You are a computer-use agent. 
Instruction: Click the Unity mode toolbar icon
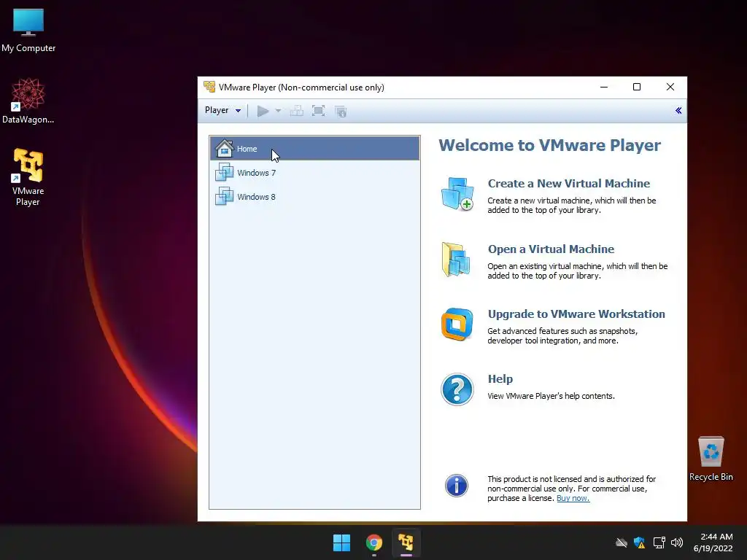pyautogui.click(x=341, y=111)
